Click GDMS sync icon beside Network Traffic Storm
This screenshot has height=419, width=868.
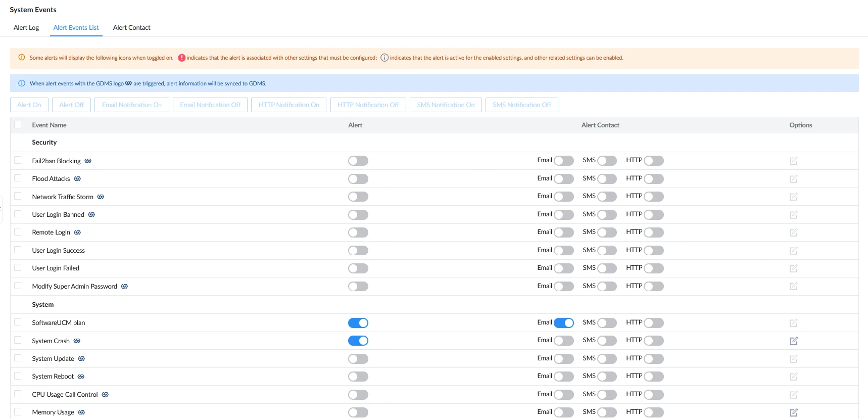[x=101, y=197]
